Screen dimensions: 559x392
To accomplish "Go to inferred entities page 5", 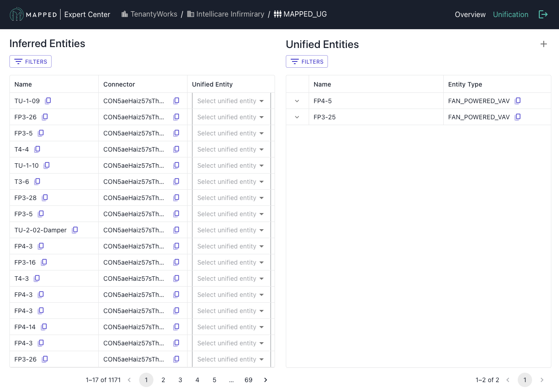I will tap(214, 380).
